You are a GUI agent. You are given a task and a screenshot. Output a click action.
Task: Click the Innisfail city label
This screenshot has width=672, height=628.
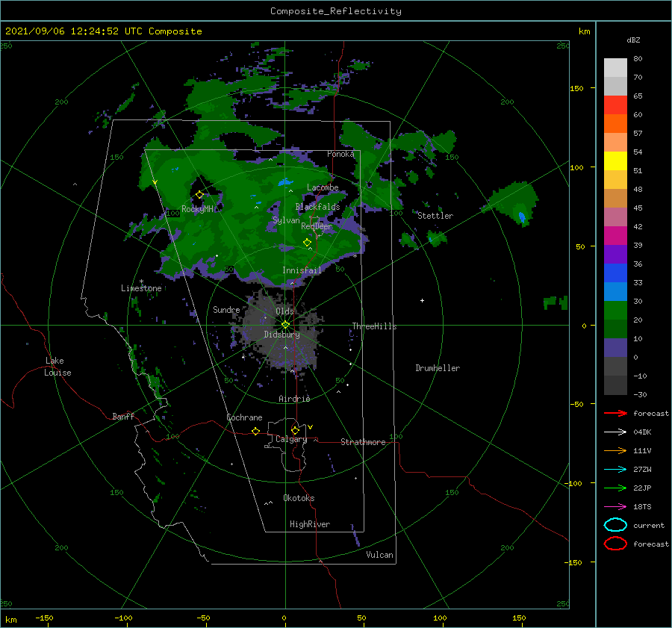[x=302, y=270]
